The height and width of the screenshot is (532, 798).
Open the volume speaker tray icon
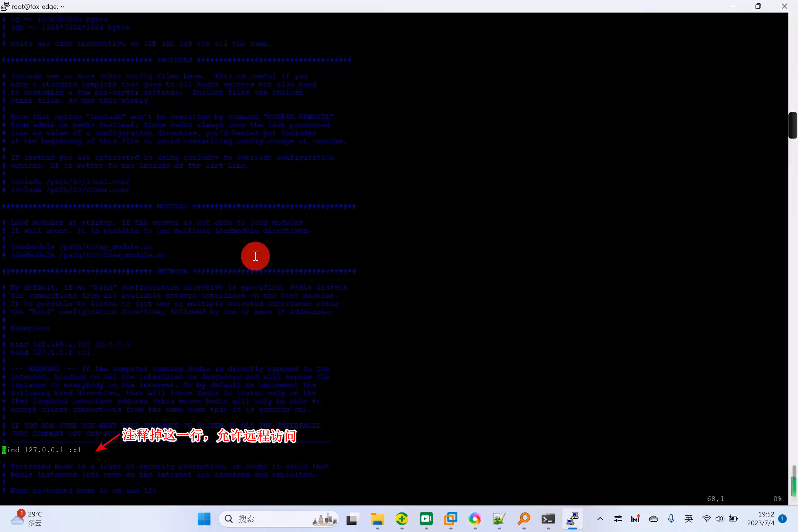[719, 519]
